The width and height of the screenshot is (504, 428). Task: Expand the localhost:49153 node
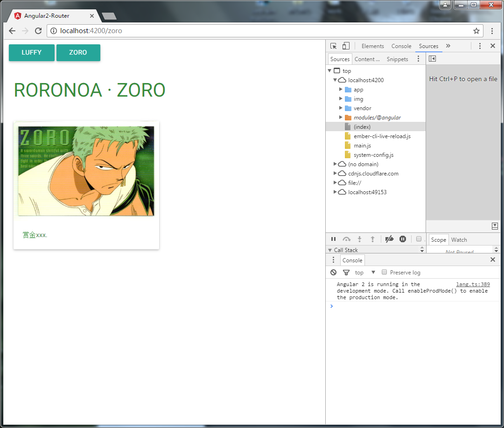pyautogui.click(x=335, y=192)
